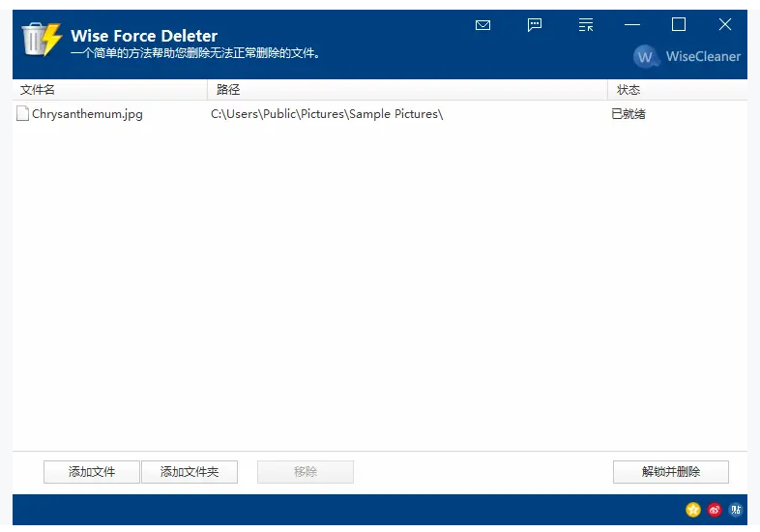The image size is (760, 532).
Task: Close the Wise Force Deleter window
Action: point(725,24)
